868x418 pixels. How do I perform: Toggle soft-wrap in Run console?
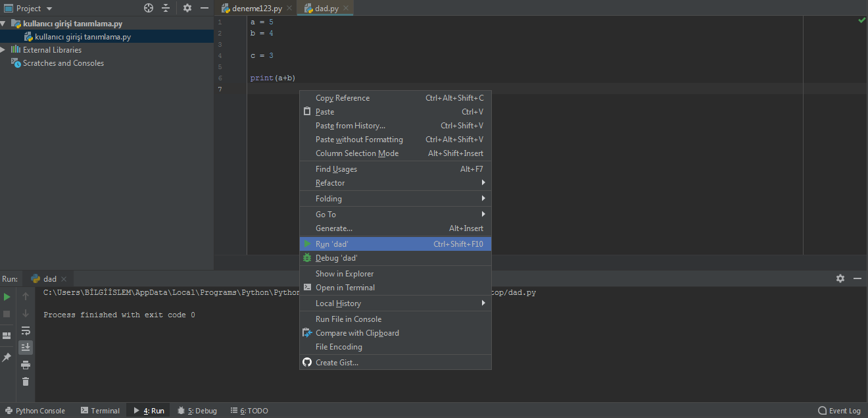26,330
